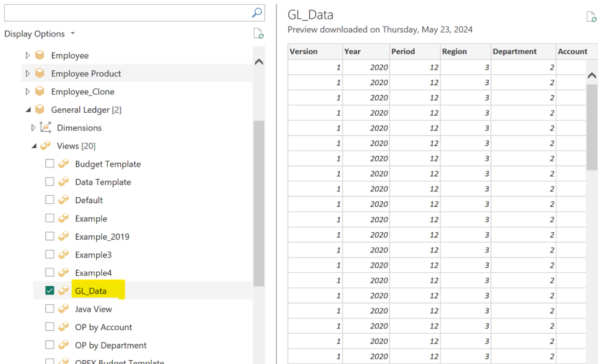Refresh the navigator tree via page icon
This screenshot has height=364, width=615.
258,34
